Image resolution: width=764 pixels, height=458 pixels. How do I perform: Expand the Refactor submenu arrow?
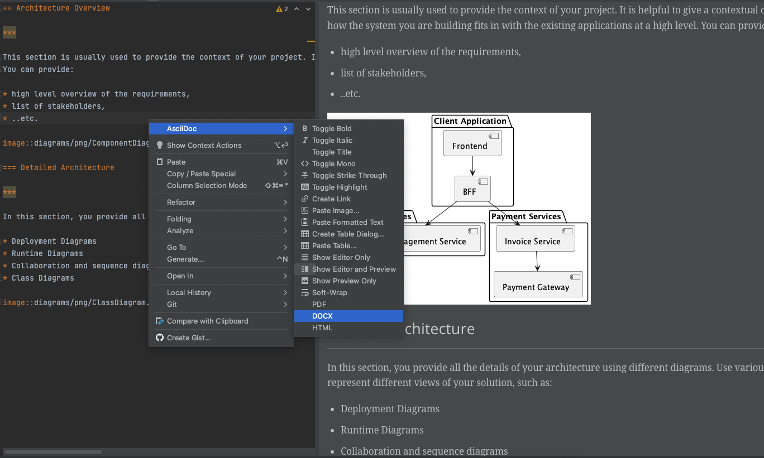click(286, 202)
